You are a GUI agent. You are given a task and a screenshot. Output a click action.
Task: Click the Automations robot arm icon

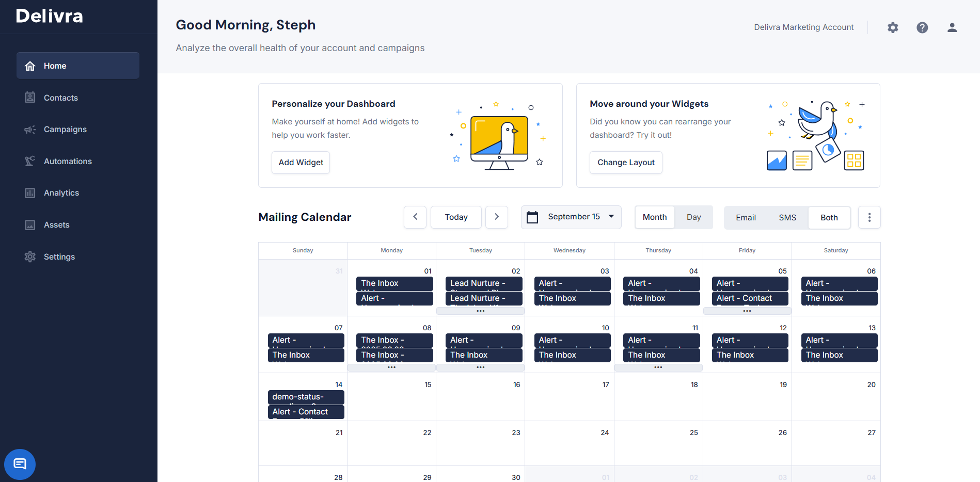[x=30, y=161]
